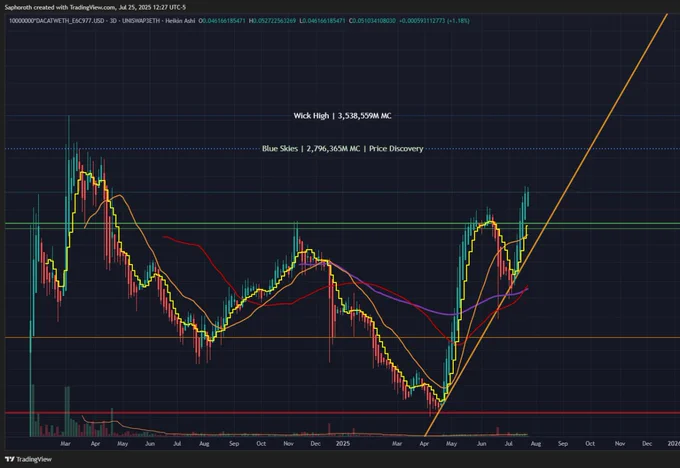Click the (+1.18%) change percentage
680x468 pixels.
[x=459, y=20]
